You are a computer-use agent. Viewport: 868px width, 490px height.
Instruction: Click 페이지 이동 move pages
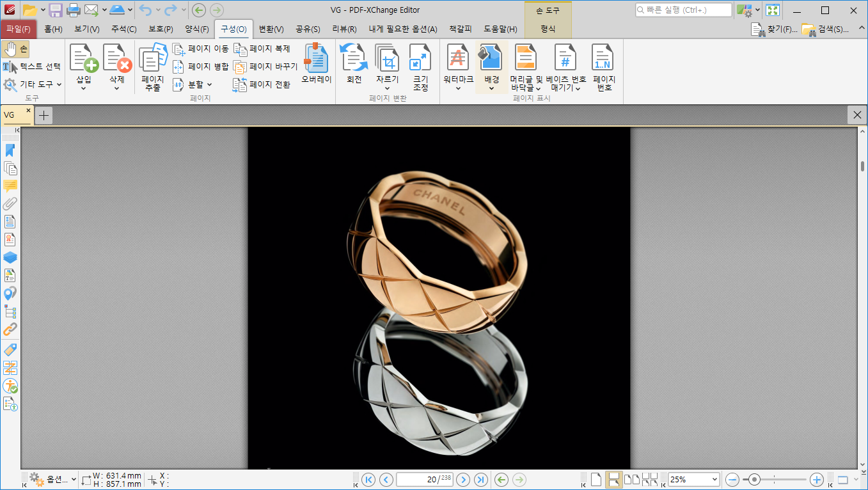pyautogui.click(x=200, y=49)
